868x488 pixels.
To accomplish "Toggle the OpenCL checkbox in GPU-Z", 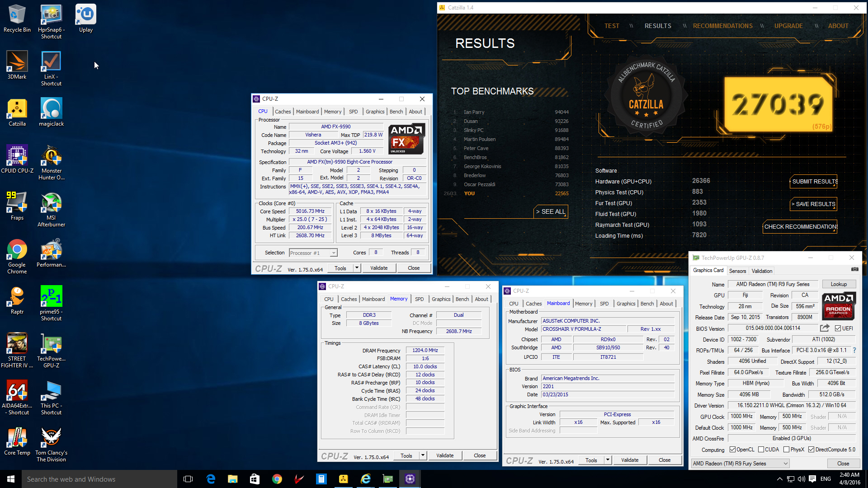I will [x=732, y=450].
